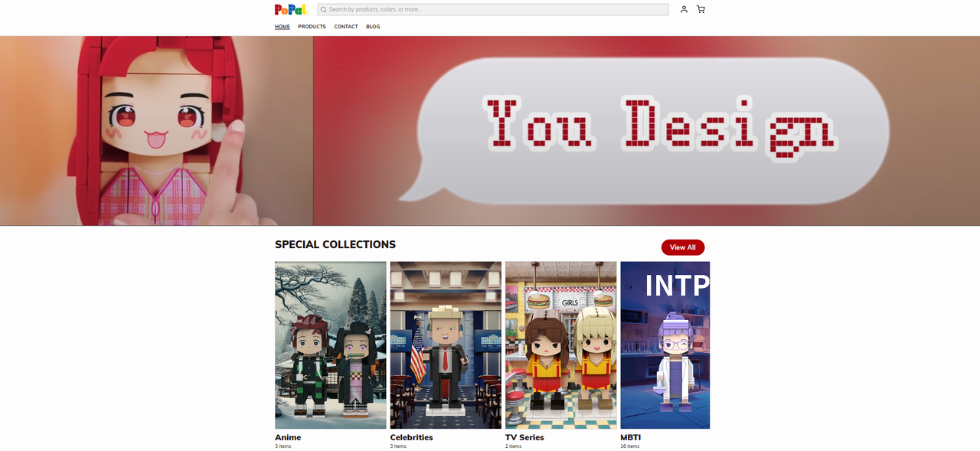This screenshot has height=451, width=980.
Task: Click the MBTI collection title link
Action: (x=630, y=437)
